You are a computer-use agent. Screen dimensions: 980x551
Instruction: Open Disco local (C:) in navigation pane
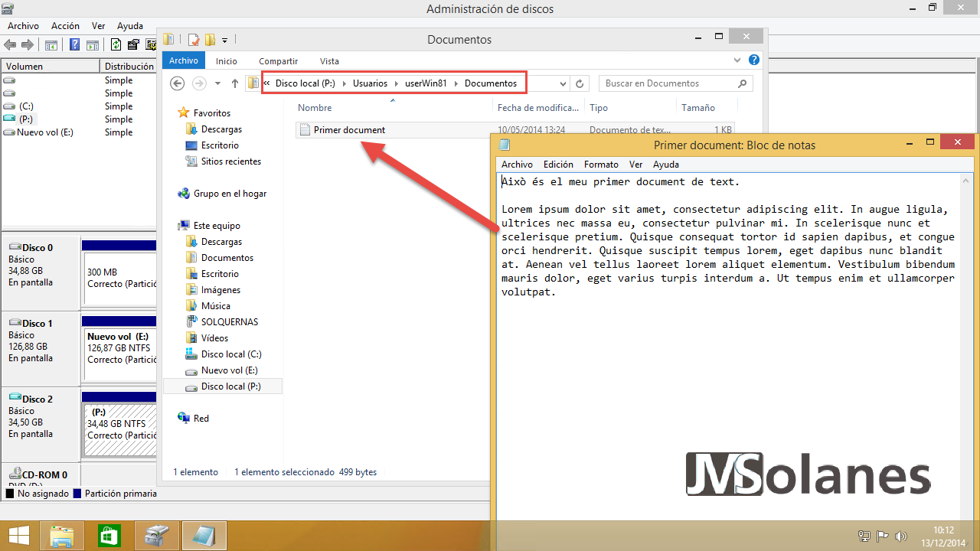[x=231, y=354]
